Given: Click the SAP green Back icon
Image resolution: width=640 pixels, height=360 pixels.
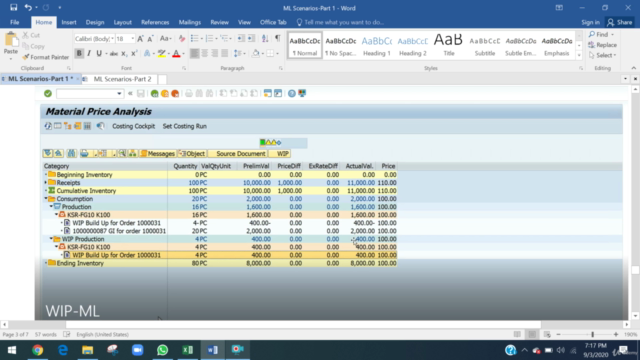Looking at the screenshot, I should click(x=154, y=93).
